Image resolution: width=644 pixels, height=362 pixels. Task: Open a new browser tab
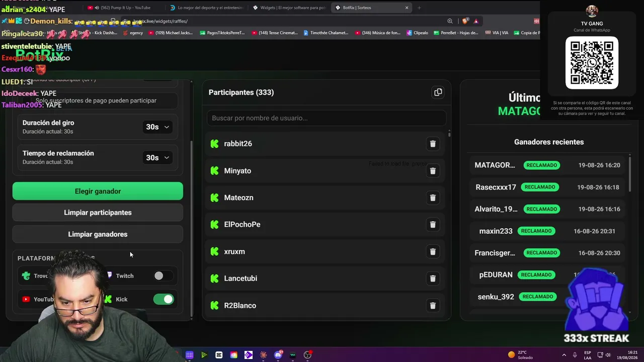pos(419,8)
